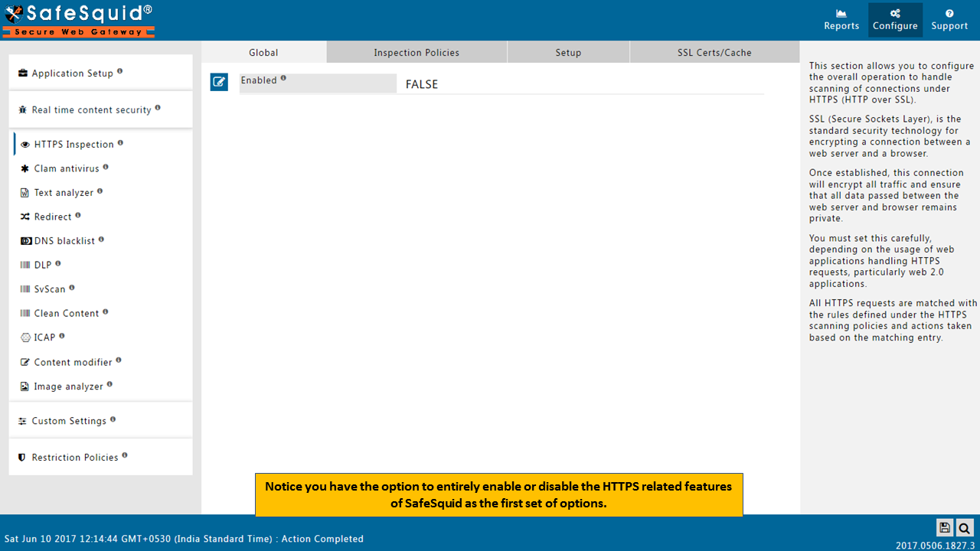The height and width of the screenshot is (551, 980).
Task: Select the FALSE value of Enabled
Action: click(x=422, y=84)
